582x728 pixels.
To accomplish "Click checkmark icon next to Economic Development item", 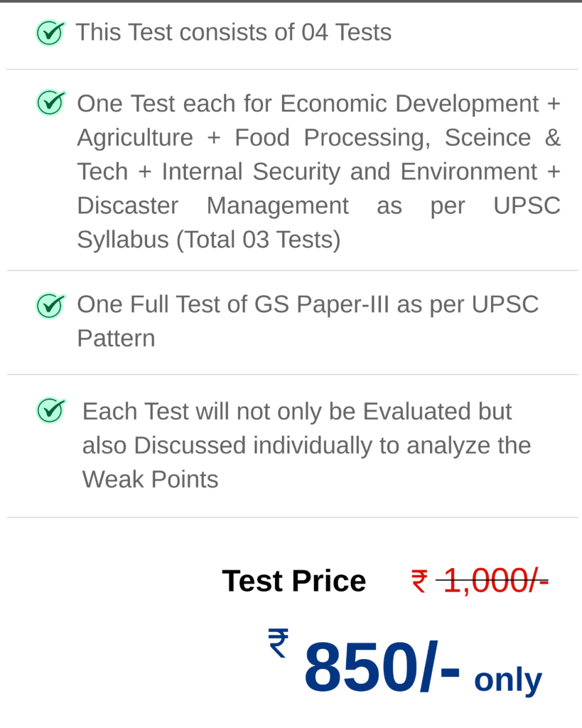I will (x=50, y=103).
